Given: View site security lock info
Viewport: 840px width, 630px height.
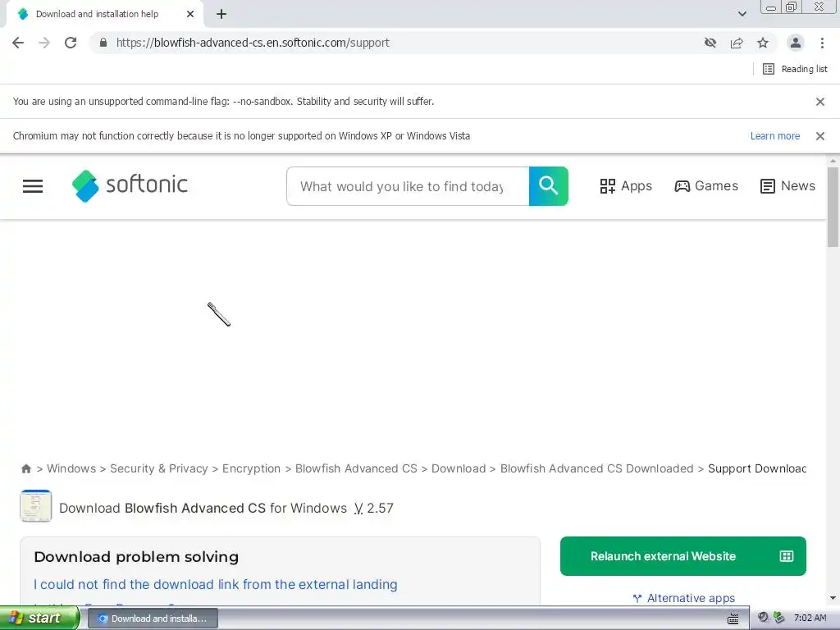Looking at the screenshot, I should [103, 43].
